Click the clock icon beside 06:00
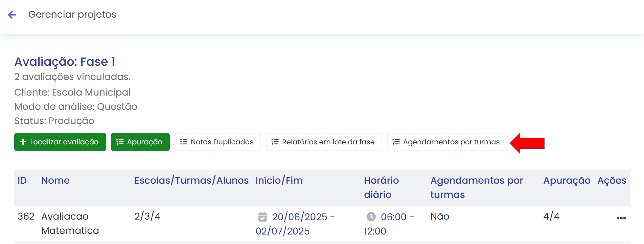Image resolution: width=644 pixels, height=244 pixels. tap(371, 217)
